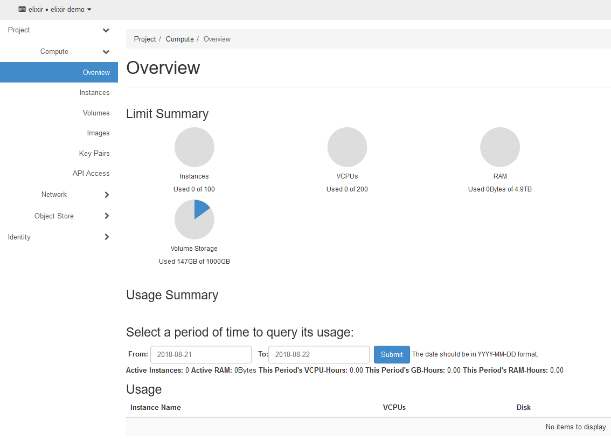Open Images in Compute menu
Screen dimensions: 611x439
[x=98, y=133]
